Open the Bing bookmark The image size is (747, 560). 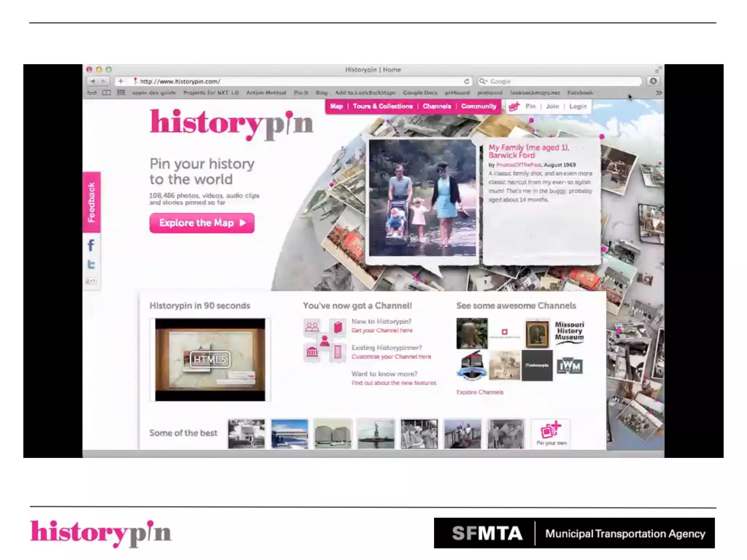click(321, 93)
